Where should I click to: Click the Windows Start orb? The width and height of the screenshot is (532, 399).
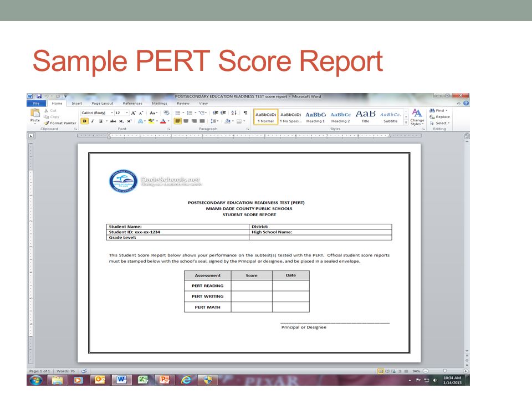pyautogui.click(x=36, y=380)
